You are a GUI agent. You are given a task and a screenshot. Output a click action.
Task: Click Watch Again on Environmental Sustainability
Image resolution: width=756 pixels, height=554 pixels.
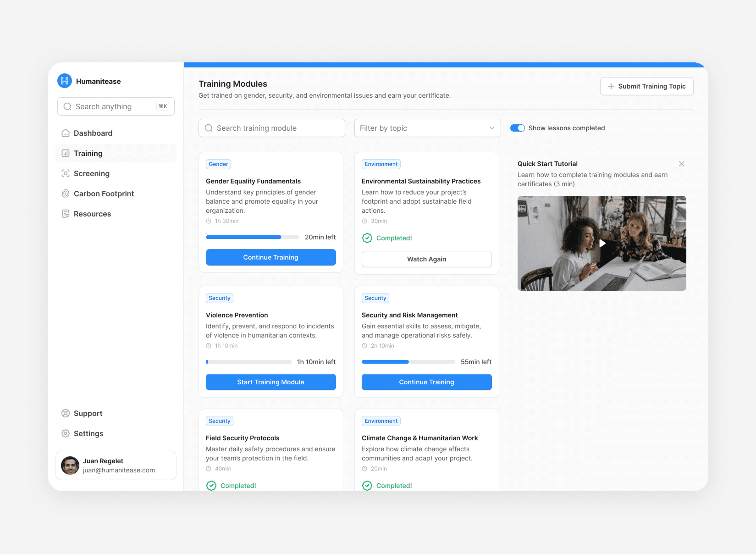click(427, 259)
